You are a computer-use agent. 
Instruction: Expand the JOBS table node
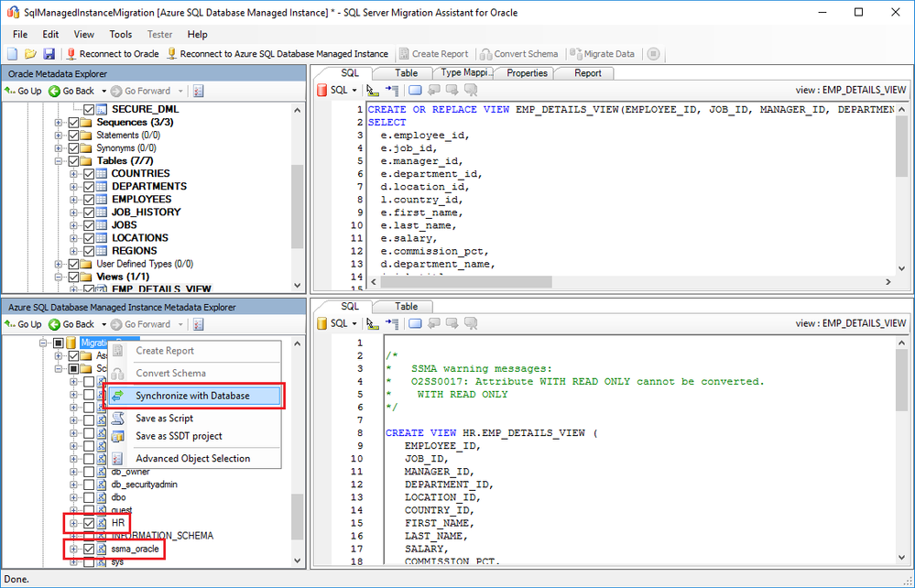[73, 225]
